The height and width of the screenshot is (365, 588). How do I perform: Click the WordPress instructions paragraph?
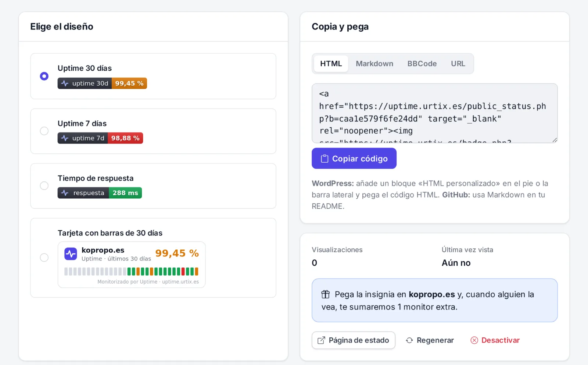click(430, 195)
